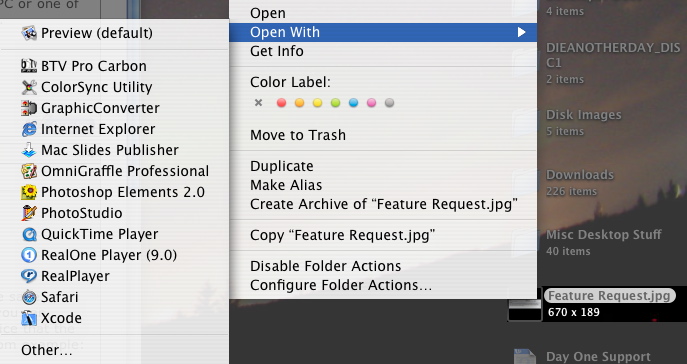Click the Safari compass icon

pos(29,297)
